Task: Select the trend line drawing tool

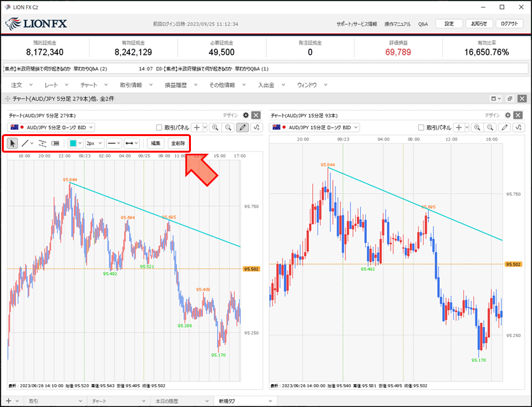Action: click(x=25, y=144)
